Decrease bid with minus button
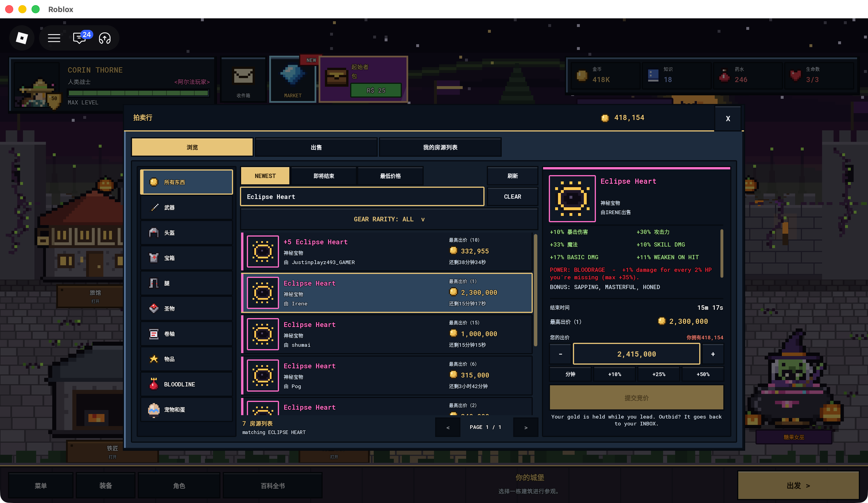The height and width of the screenshot is (503, 868). [x=560, y=354]
